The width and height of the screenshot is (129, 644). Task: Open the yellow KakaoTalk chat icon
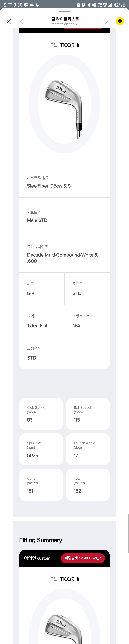[120, 21]
